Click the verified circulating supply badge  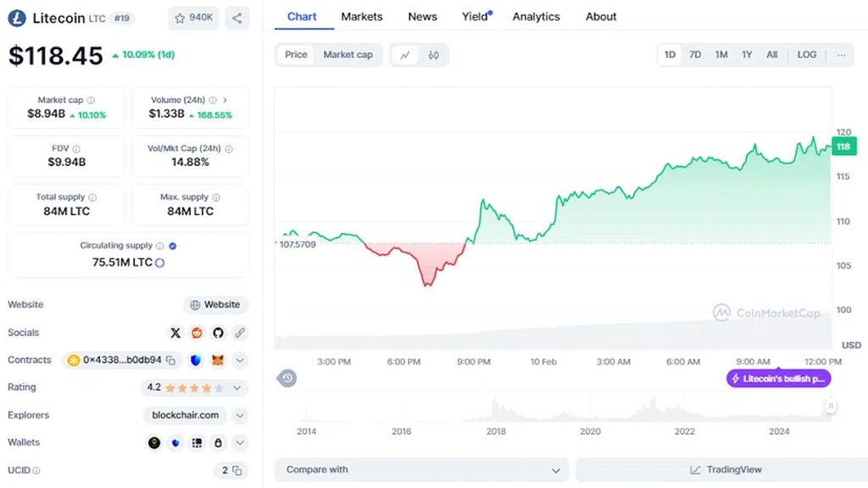[173, 246]
